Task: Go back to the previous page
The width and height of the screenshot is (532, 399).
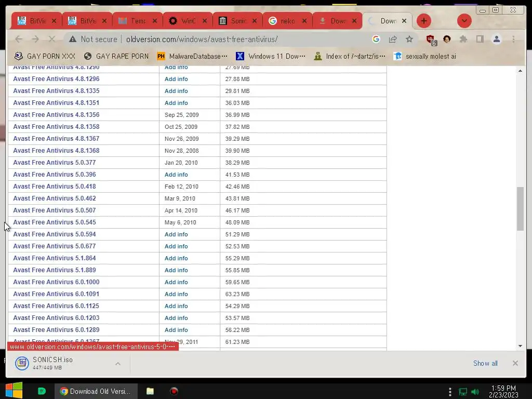Action: coord(19,39)
